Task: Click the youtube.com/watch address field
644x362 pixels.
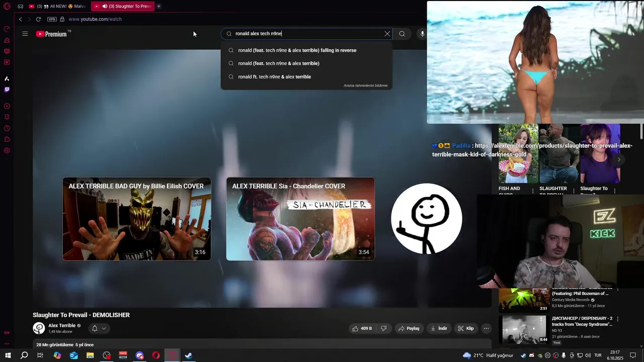Action: coord(95,19)
